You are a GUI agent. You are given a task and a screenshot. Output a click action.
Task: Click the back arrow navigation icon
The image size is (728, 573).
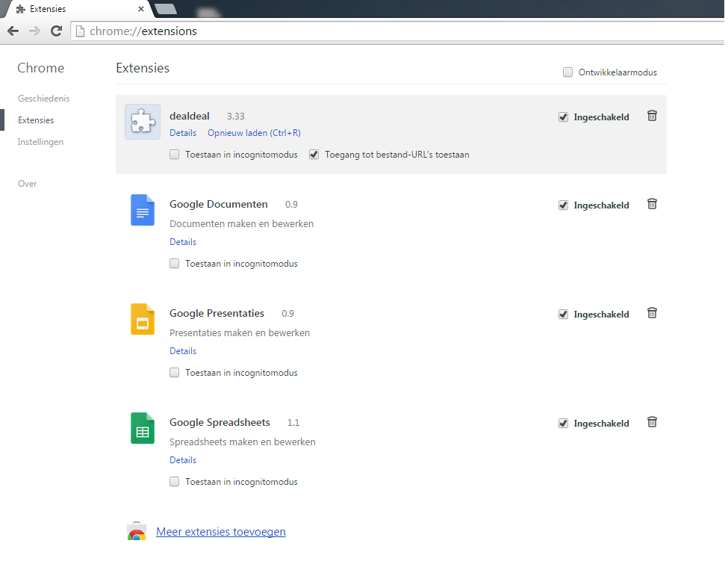[x=13, y=31]
